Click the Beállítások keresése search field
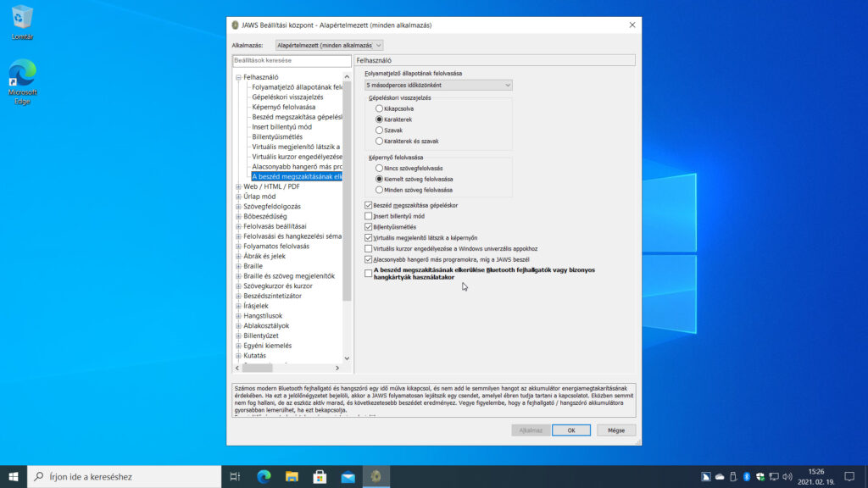The width and height of the screenshot is (868, 488). (292, 60)
